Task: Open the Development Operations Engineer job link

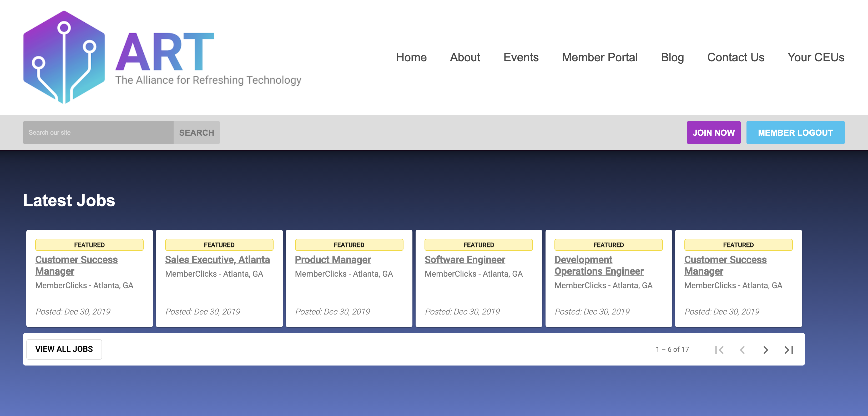Action: point(599,265)
